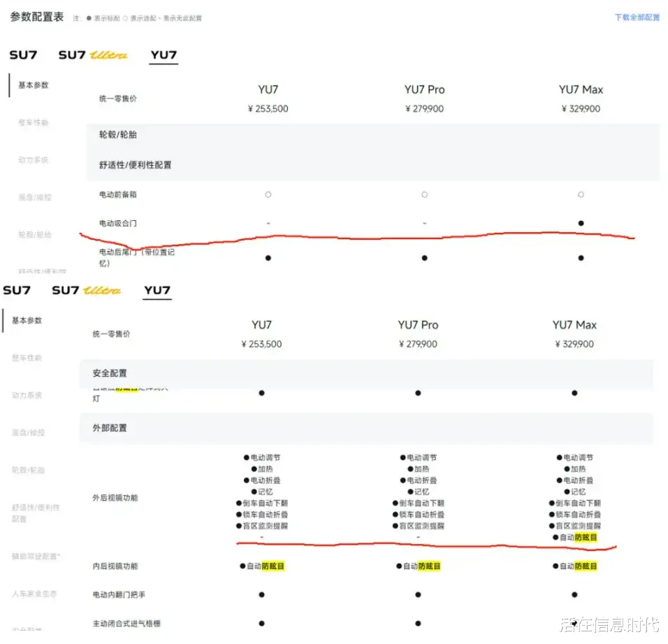Viewport: 668px width, 644px height.
Task: Click the 电动后尾门（带位置记忆）row label
Action: (x=137, y=258)
